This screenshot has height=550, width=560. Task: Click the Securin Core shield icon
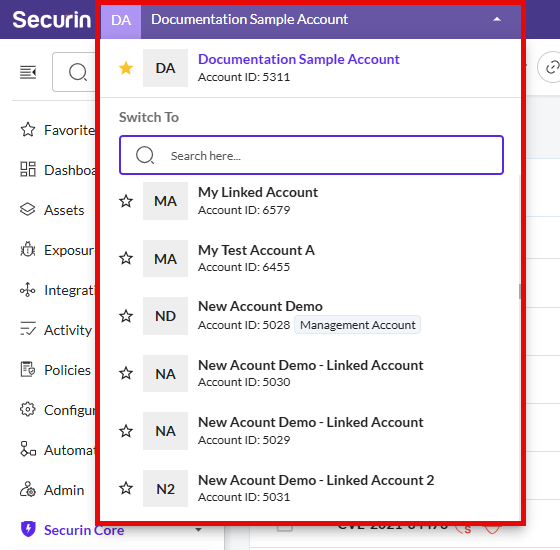pos(28,529)
